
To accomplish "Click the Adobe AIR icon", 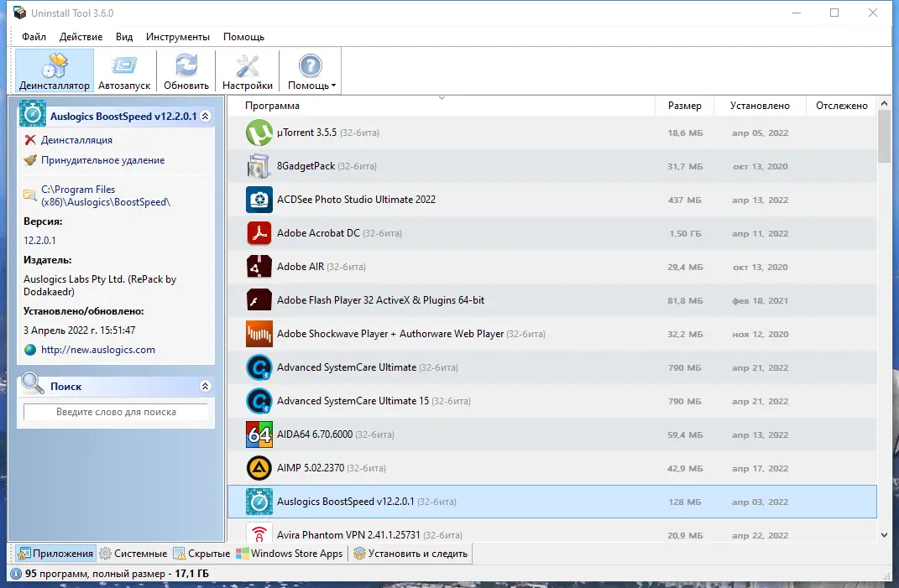I will (x=259, y=267).
